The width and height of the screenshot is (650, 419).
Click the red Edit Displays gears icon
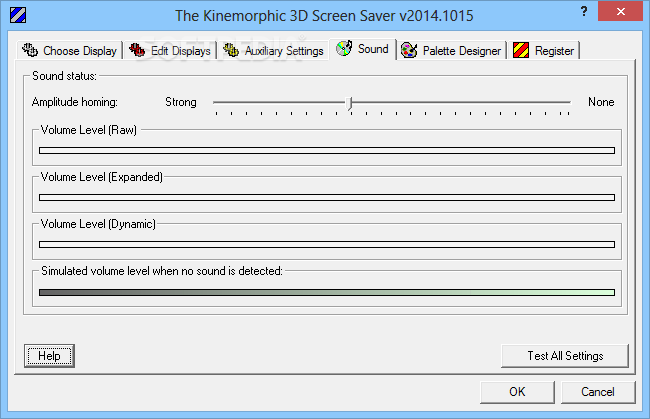(137, 50)
